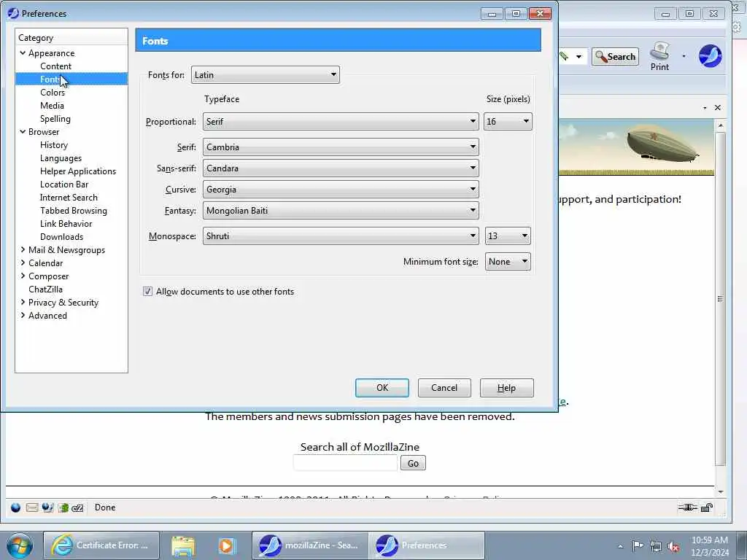This screenshot has height=560, width=747.
Task: Collapse the Appearance category
Action: [x=23, y=52]
